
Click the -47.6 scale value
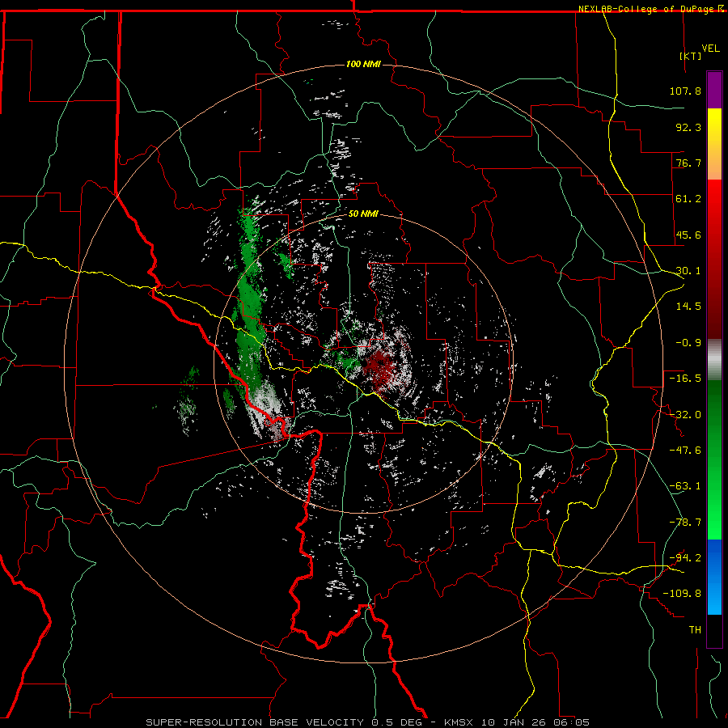click(685, 451)
